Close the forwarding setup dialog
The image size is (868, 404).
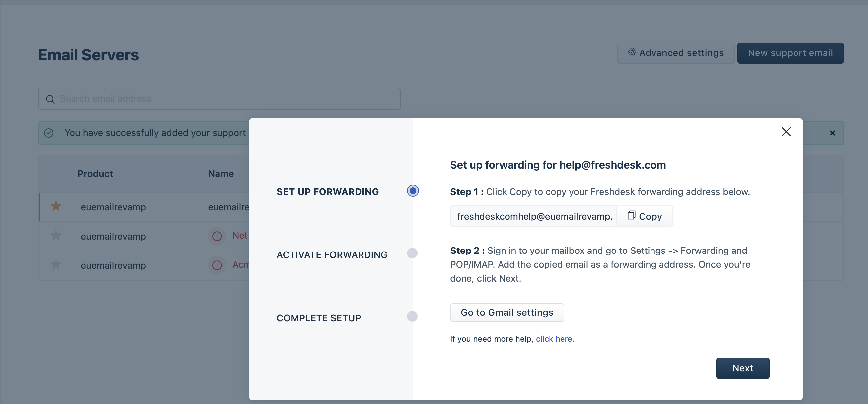786,132
